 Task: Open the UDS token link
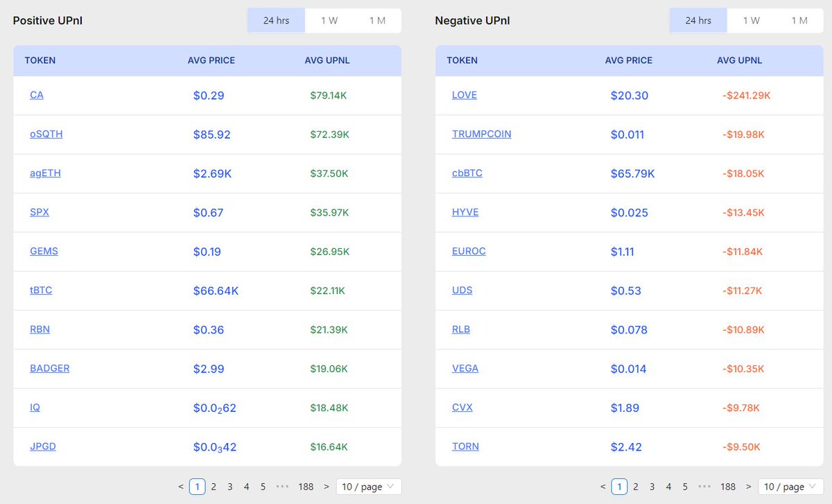click(462, 290)
